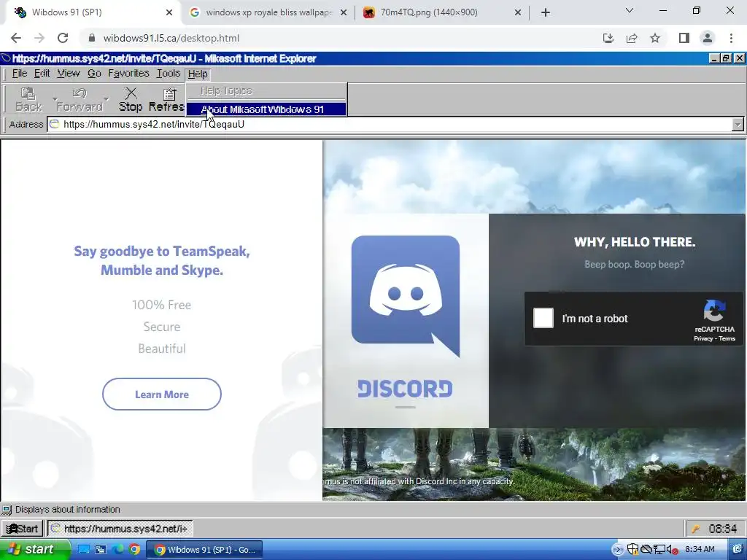
Task: Expand the Address bar dropdown arrow
Action: [737, 125]
